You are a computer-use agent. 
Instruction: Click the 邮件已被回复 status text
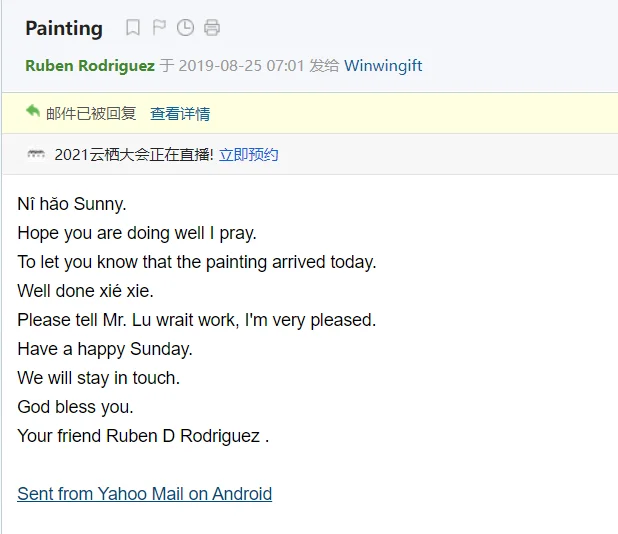point(91,114)
